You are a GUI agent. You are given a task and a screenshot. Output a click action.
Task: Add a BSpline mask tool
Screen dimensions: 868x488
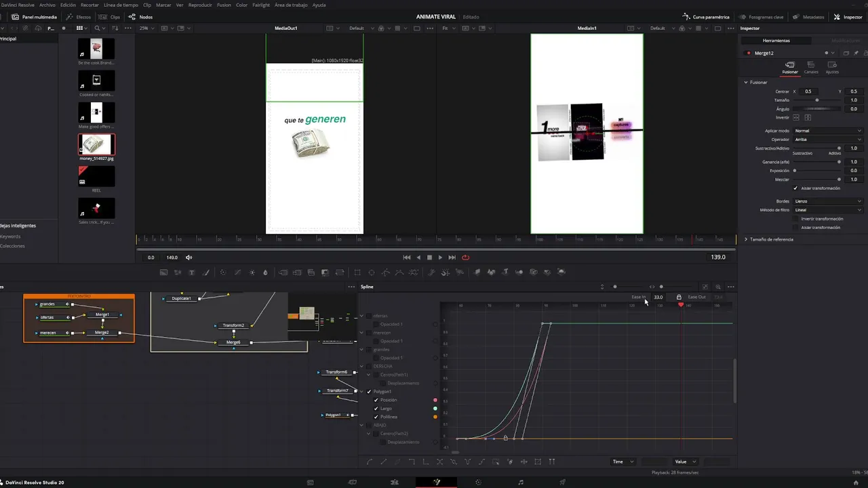click(399, 272)
